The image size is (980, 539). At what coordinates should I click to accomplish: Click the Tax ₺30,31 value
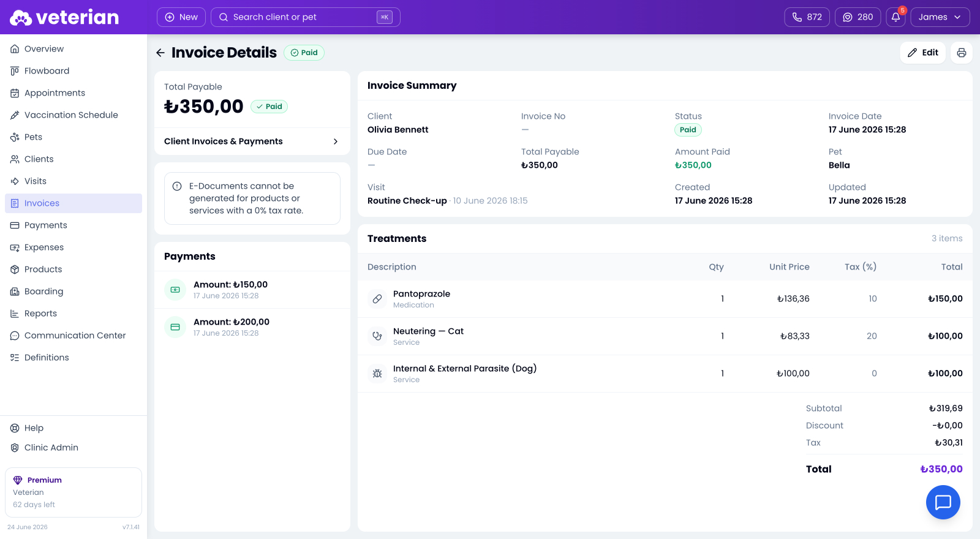point(948,443)
